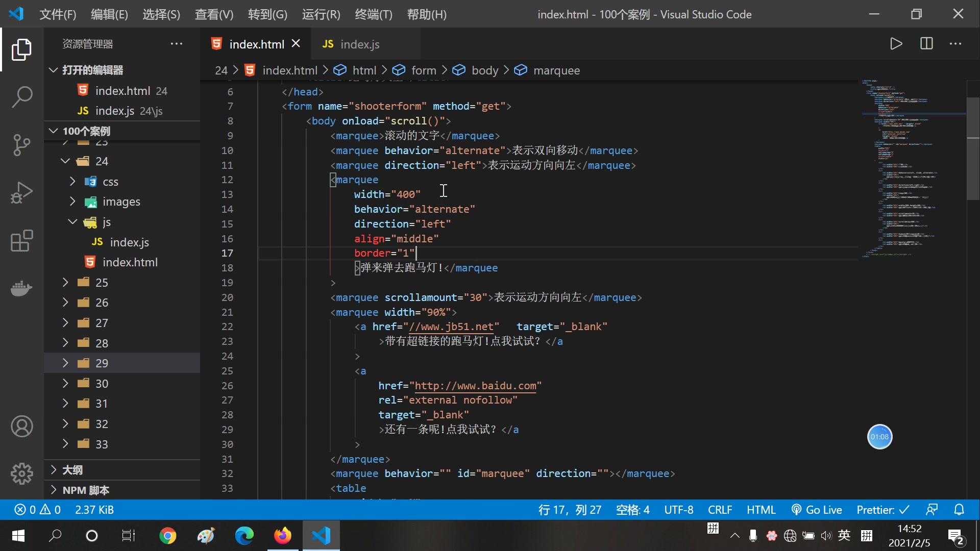Open the notifications bell in status bar
The height and width of the screenshot is (551, 980).
tap(959, 510)
